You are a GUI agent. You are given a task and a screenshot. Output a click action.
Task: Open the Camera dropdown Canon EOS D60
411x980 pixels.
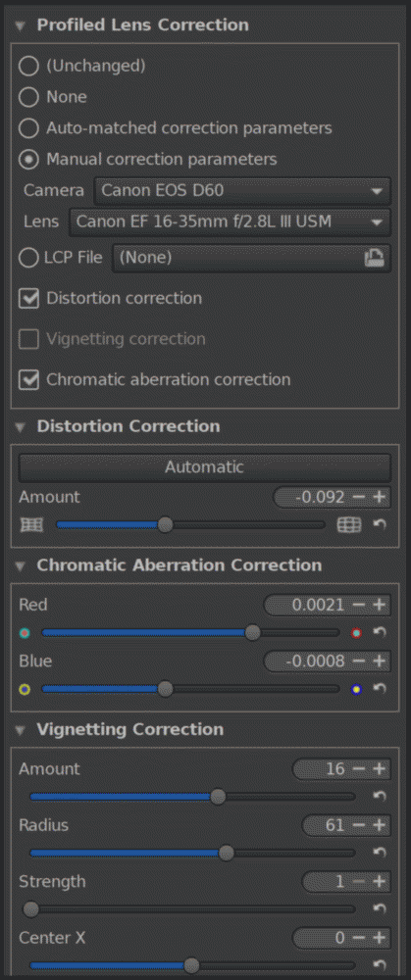click(242, 191)
